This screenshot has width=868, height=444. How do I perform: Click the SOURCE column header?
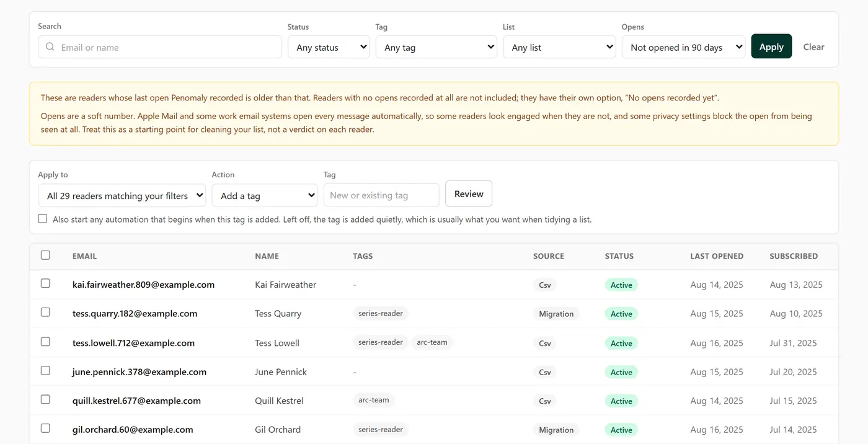549,256
